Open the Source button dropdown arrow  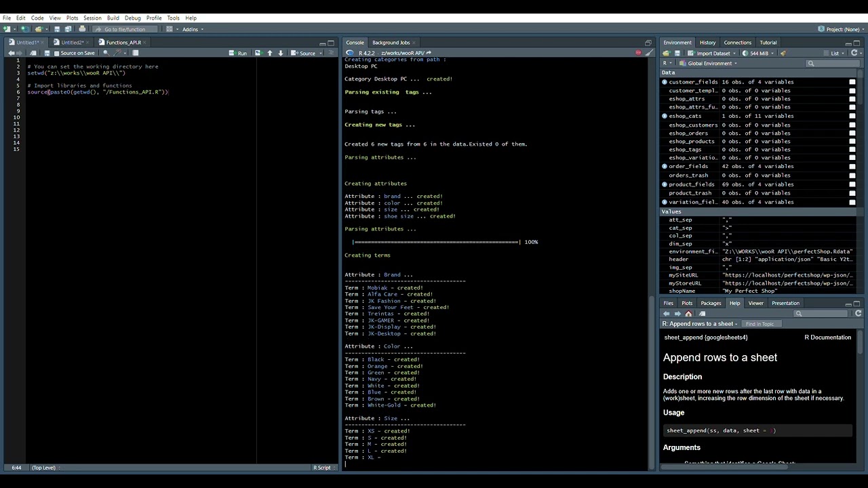click(x=320, y=53)
